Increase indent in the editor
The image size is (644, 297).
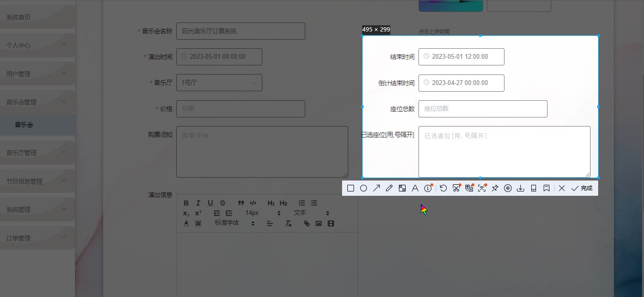[x=229, y=213]
